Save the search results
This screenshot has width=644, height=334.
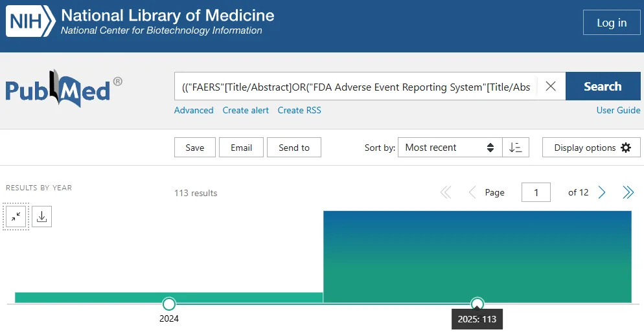pos(194,148)
